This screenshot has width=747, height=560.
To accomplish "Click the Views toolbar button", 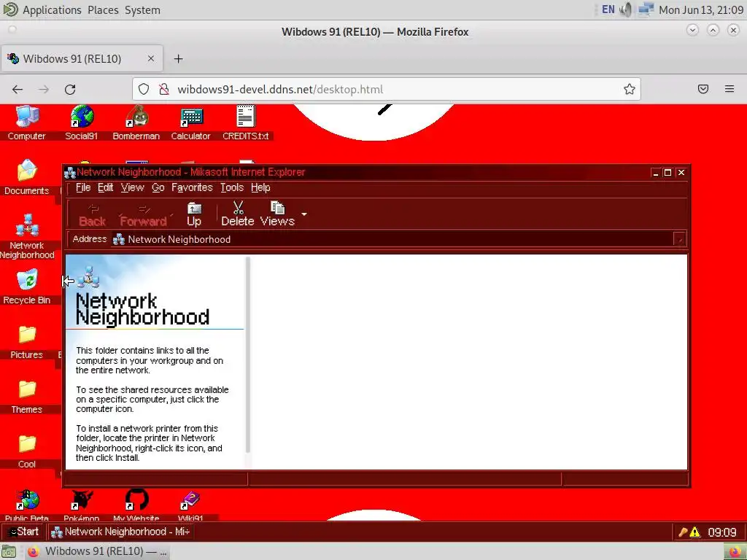I will point(277,214).
